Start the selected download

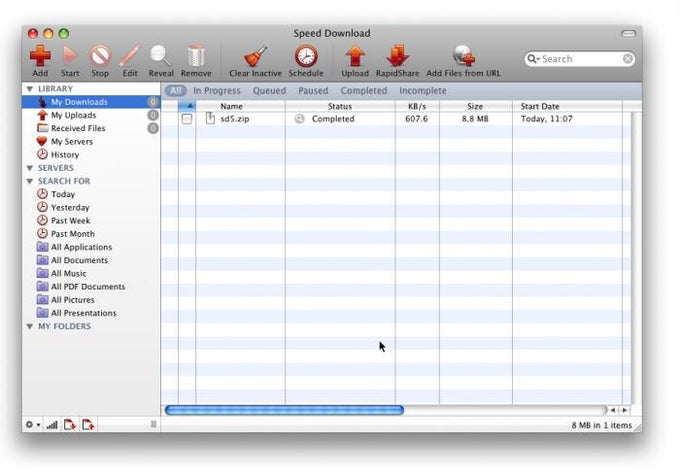[x=69, y=56]
